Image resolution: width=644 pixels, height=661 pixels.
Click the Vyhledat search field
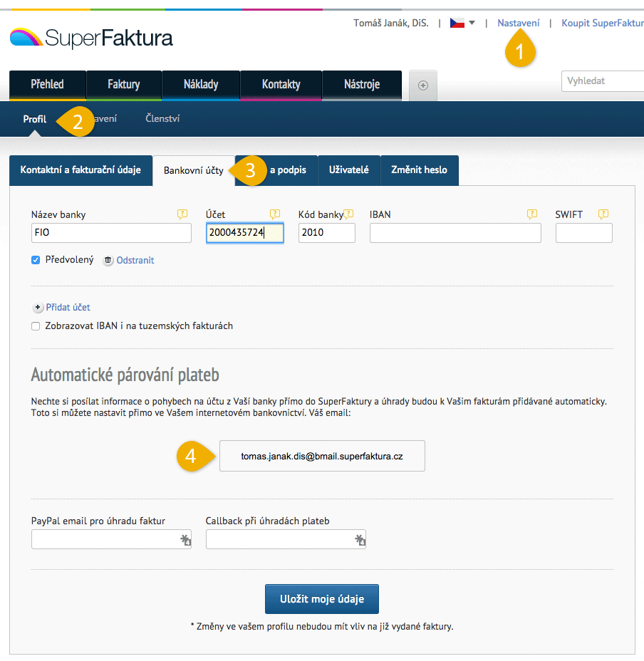[603, 81]
